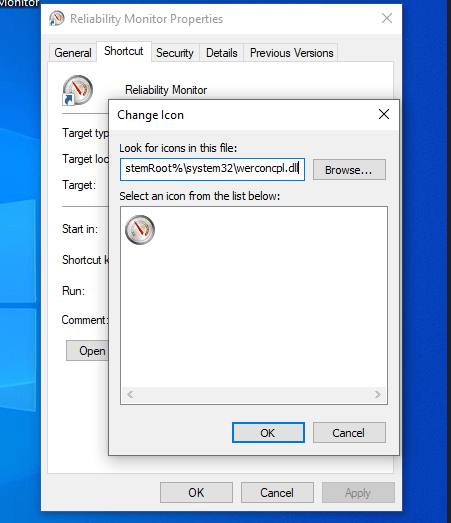
Task: Click Cancel in the Properties window
Action: coord(277,492)
